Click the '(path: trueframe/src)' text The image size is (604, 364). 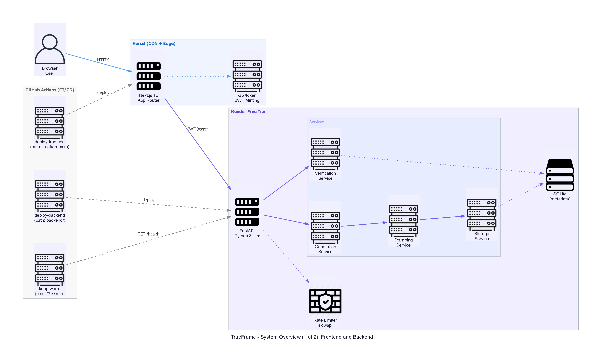(x=50, y=147)
